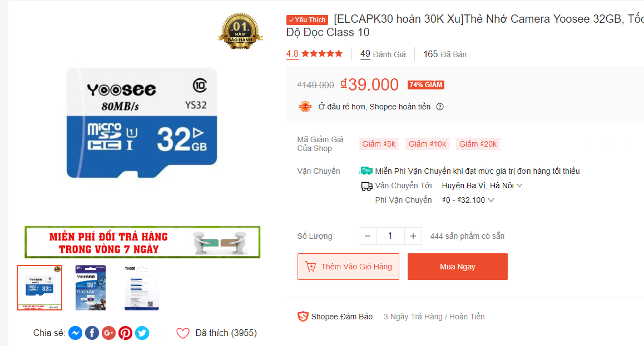The image size is (644, 346).
Task: Click the quantity input field
Action: (x=390, y=236)
